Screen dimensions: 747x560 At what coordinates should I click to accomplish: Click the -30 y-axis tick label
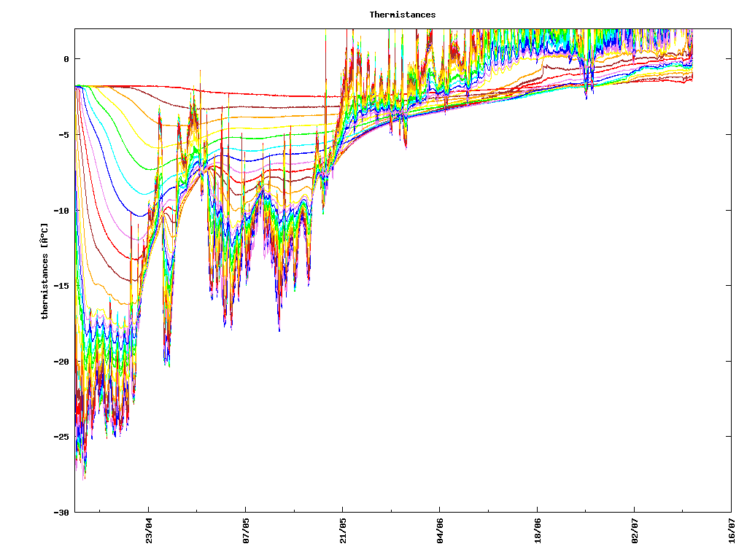coord(62,513)
